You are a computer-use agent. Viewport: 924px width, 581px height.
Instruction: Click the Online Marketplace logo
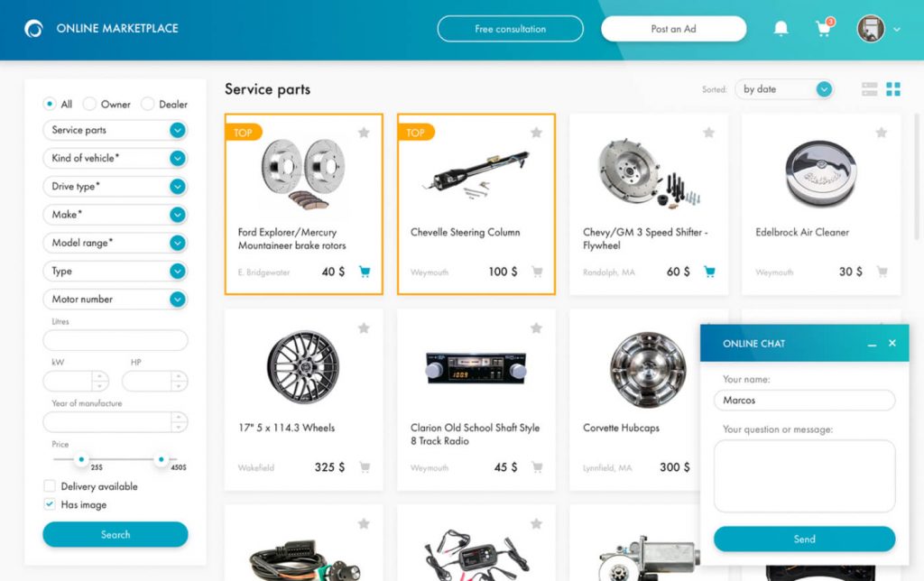[x=99, y=28]
